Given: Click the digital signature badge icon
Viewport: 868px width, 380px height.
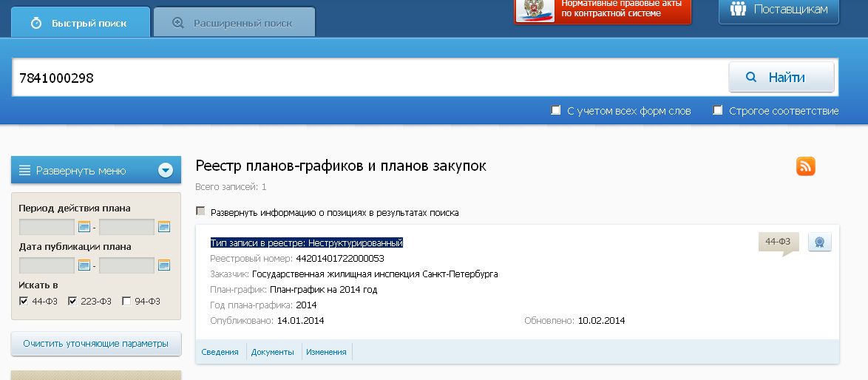Looking at the screenshot, I should 820,242.
